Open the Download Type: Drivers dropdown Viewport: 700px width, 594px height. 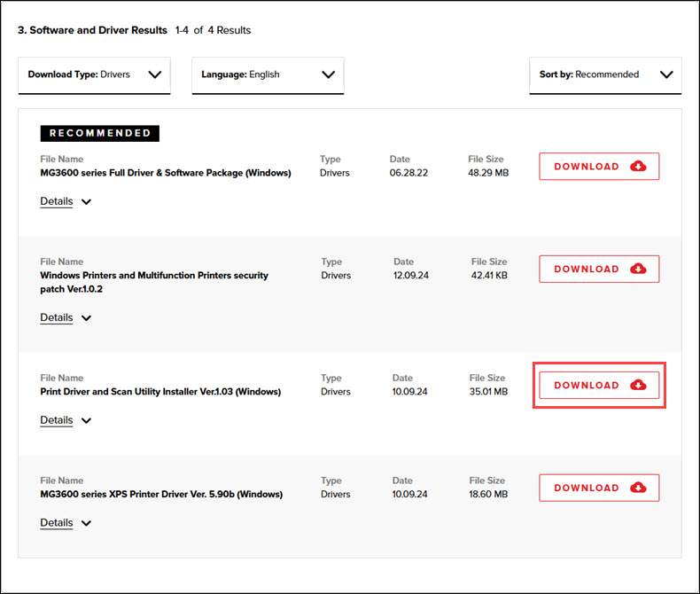click(94, 75)
